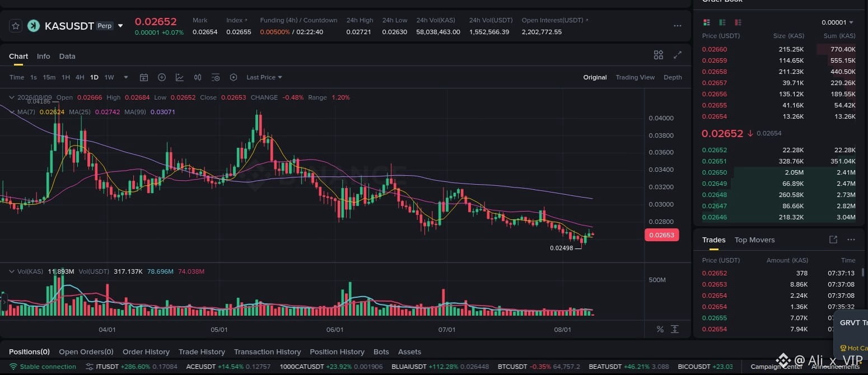Click the BEATUSDT ticker in bottom bar

[x=629, y=367]
